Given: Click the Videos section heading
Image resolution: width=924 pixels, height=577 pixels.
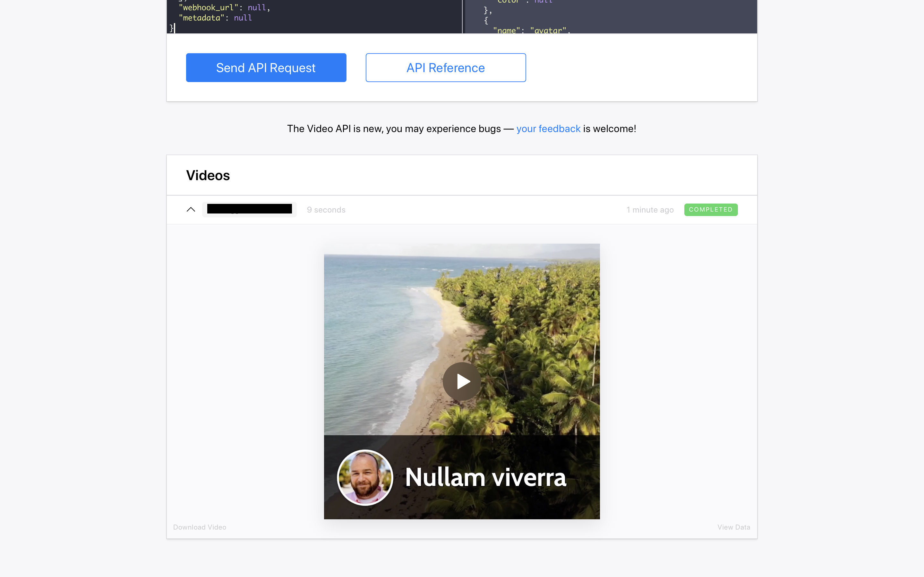Looking at the screenshot, I should click(x=208, y=176).
